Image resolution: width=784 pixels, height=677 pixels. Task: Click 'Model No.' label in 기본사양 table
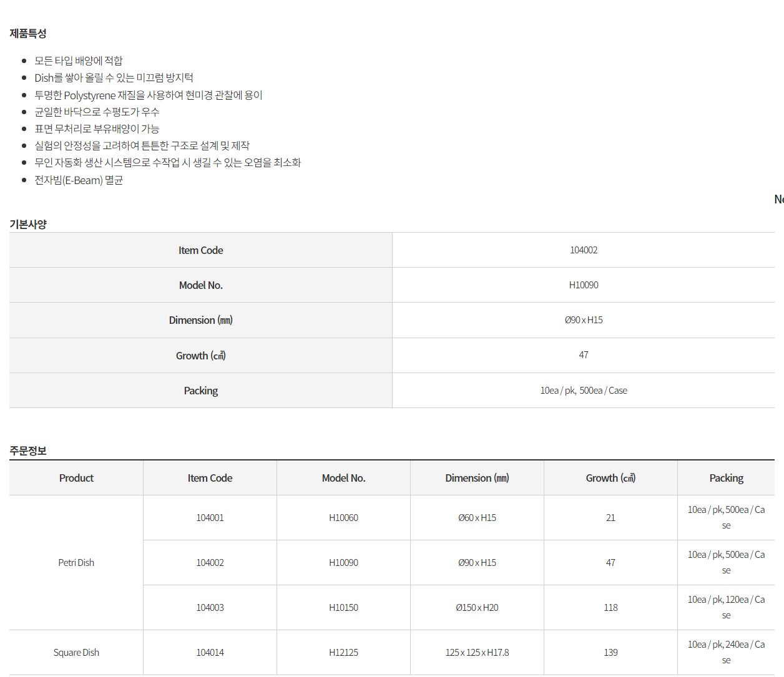tap(200, 285)
